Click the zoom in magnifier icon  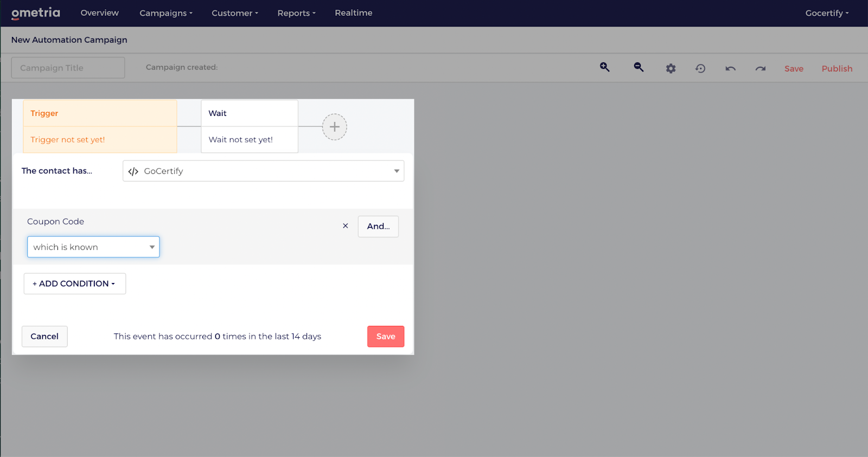[605, 67]
